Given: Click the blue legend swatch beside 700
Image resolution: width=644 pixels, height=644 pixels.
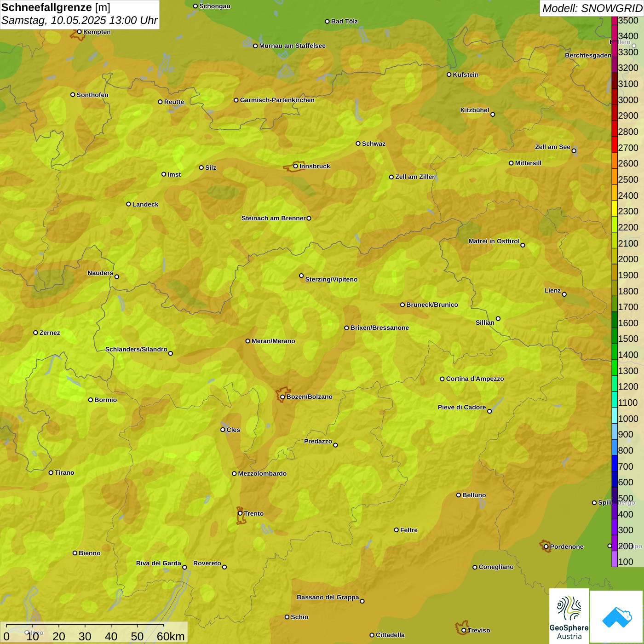Looking at the screenshot, I should [615, 463].
